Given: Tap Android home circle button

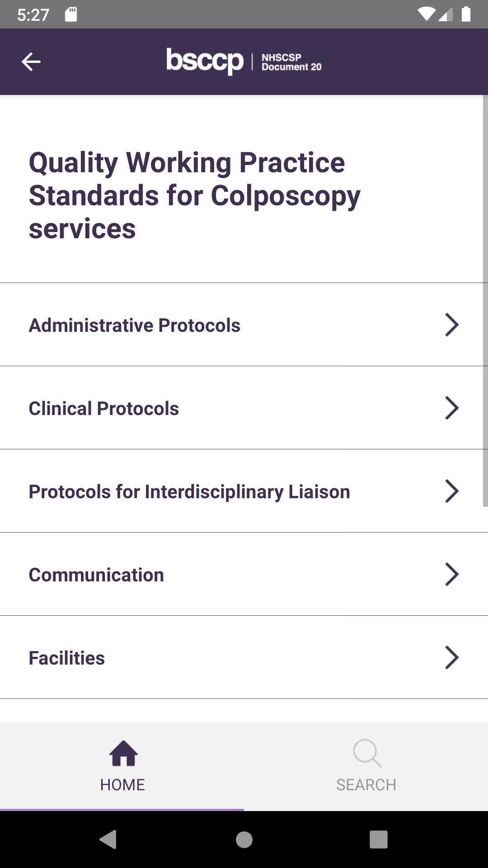Looking at the screenshot, I should (x=244, y=840).
